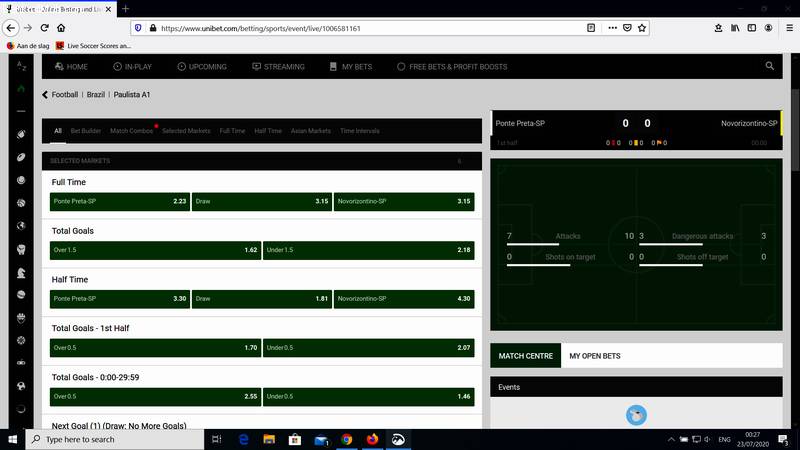Open the Firefox hamburger menu

(789, 28)
